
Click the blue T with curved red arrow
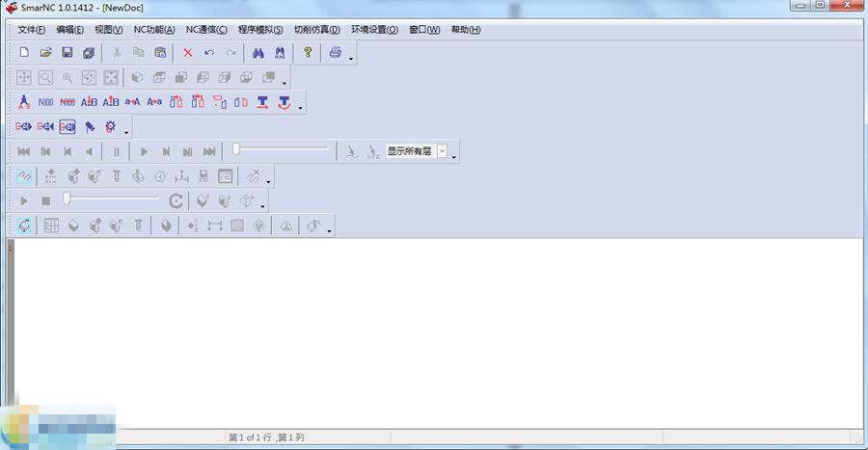point(284,102)
